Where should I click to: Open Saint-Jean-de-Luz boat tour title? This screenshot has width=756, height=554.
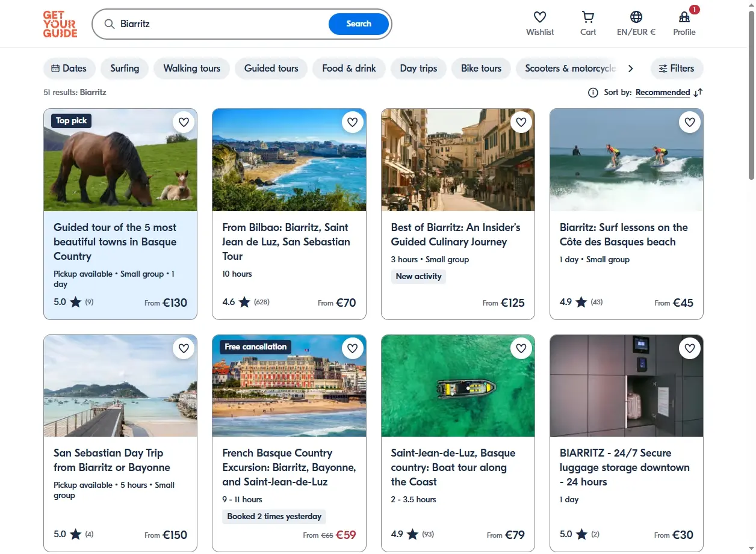[x=453, y=467]
